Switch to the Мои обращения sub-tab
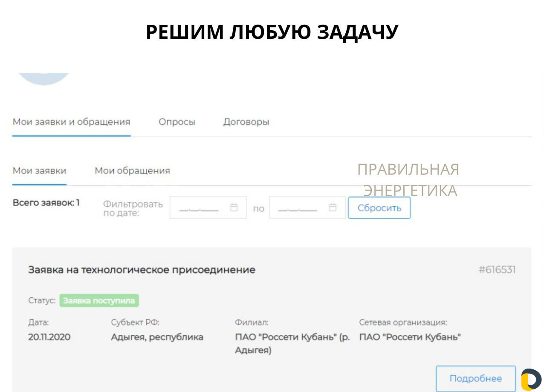 (x=132, y=171)
